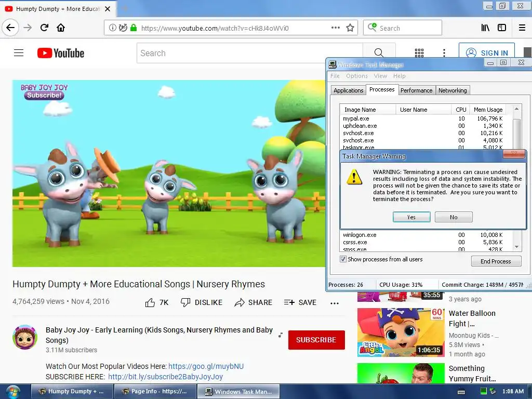Toggle Show processes from all users checkbox
The width and height of the screenshot is (532, 399).
click(343, 259)
